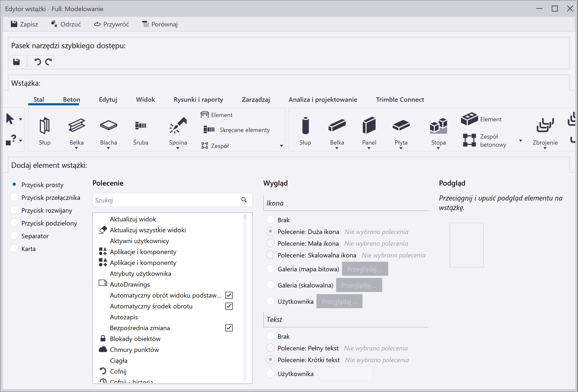This screenshot has width=578, height=392.
Task: Select the Przycisk rozwijany radio button
Action: tap(15, 210)
